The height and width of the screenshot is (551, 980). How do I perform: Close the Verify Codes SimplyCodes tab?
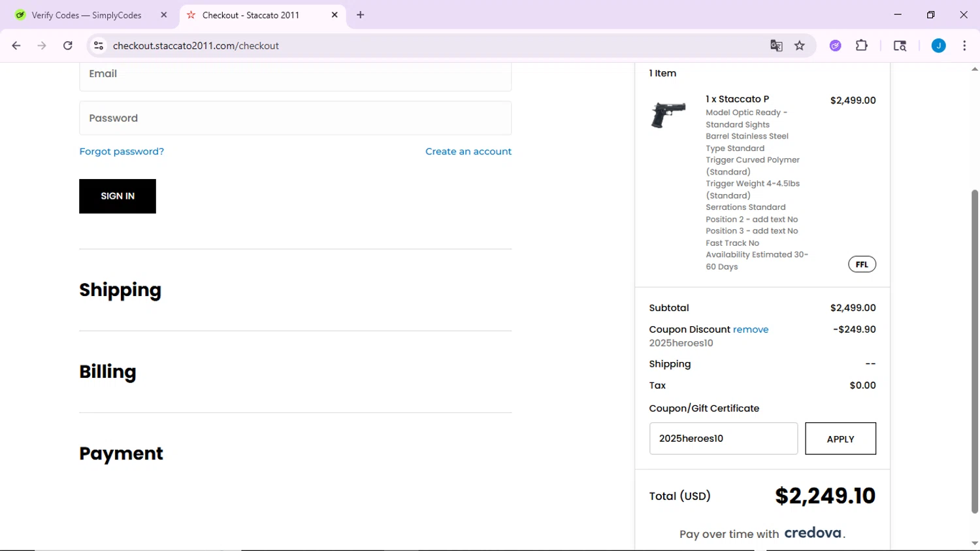(164, 15)
